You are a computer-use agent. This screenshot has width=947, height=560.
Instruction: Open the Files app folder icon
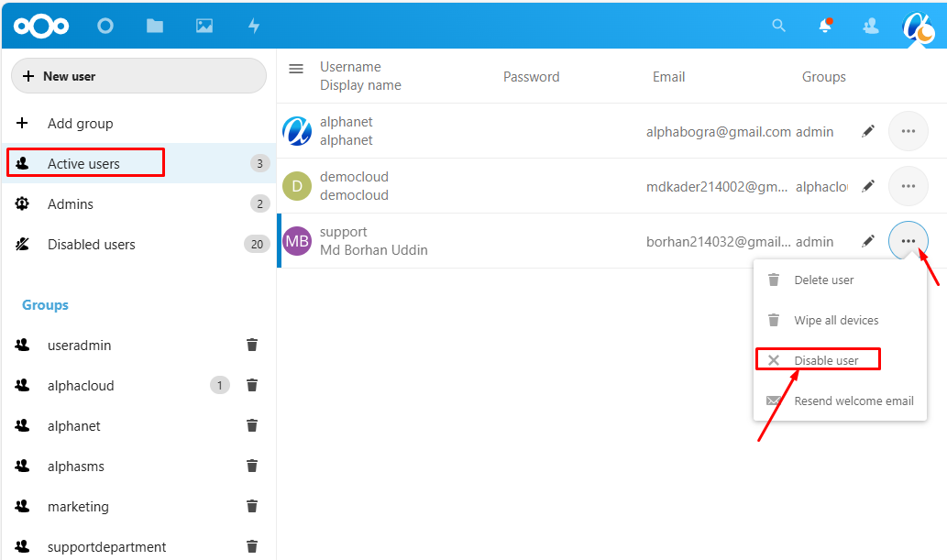pyautogui.click(x=155, y=26)
